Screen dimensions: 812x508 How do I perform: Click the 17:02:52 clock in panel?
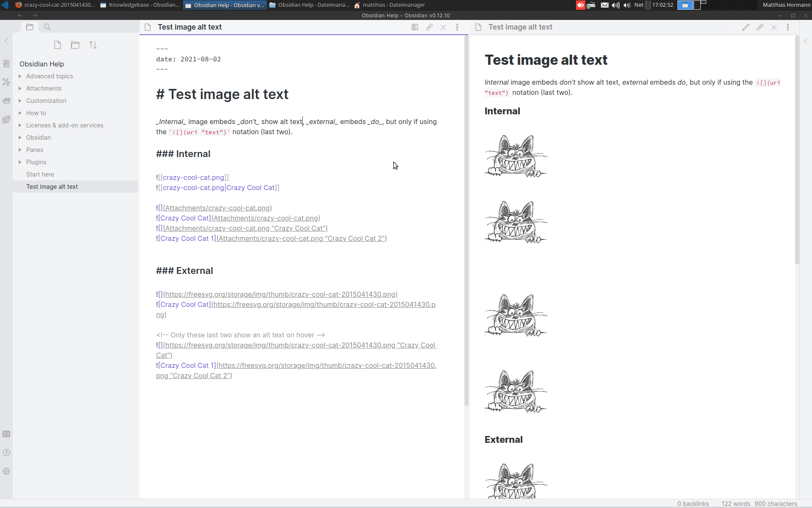[662, 5]
